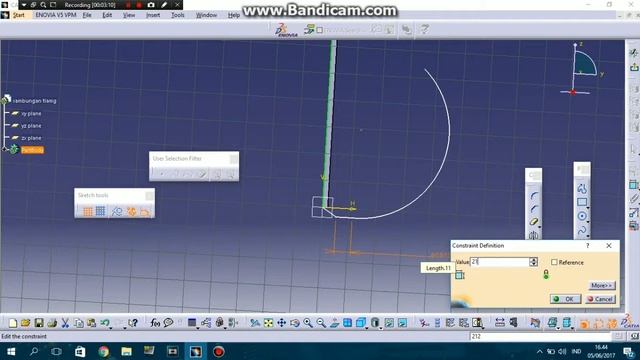
Task: Open File Explorer from the taskbar
Action: pyautogui.click(x=127, y=351)
